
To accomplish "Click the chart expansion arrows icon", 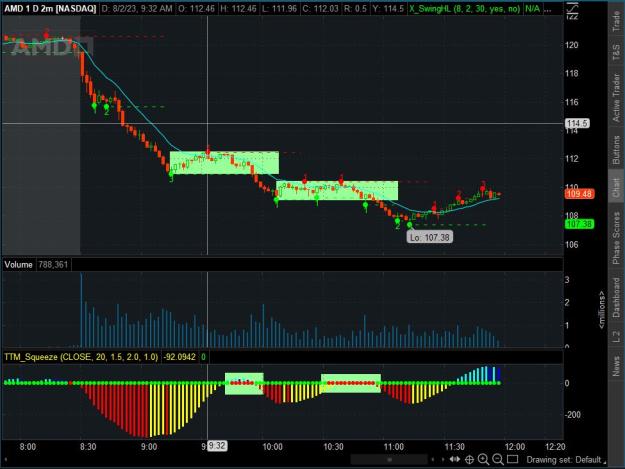I will [x=455, y=459].
